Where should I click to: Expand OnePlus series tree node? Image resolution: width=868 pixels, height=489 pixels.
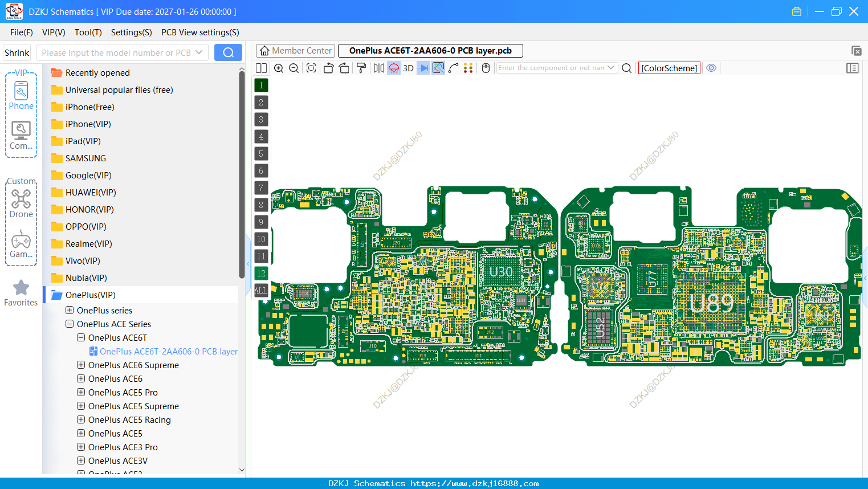pyautogui.click(x=70, y=310)
